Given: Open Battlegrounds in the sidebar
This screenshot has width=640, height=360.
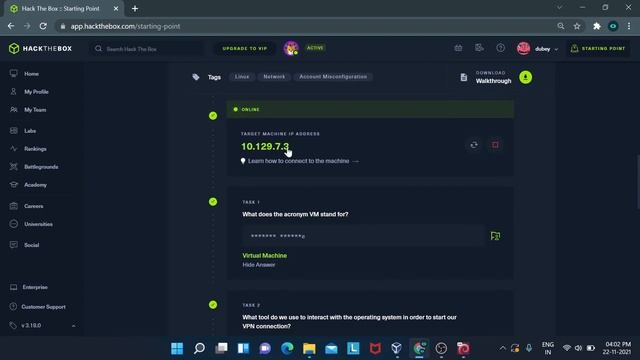Looking at the screenshot, I should (41, 167).
